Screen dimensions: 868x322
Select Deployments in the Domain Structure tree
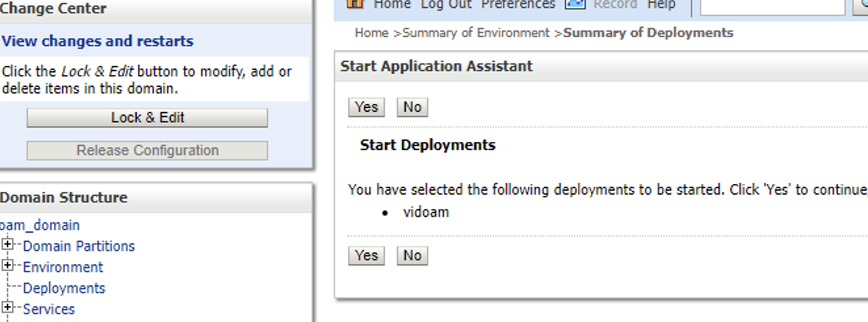(64, 288)
